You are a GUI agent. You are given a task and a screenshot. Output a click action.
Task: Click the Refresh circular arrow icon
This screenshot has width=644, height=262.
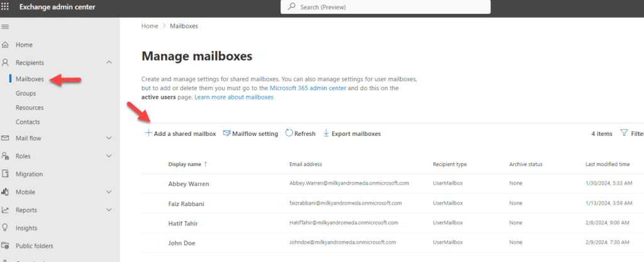289,134
